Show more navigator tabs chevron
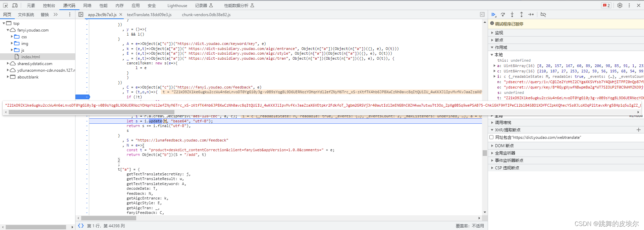Screen dimensions: 644x230 point(56,14)
